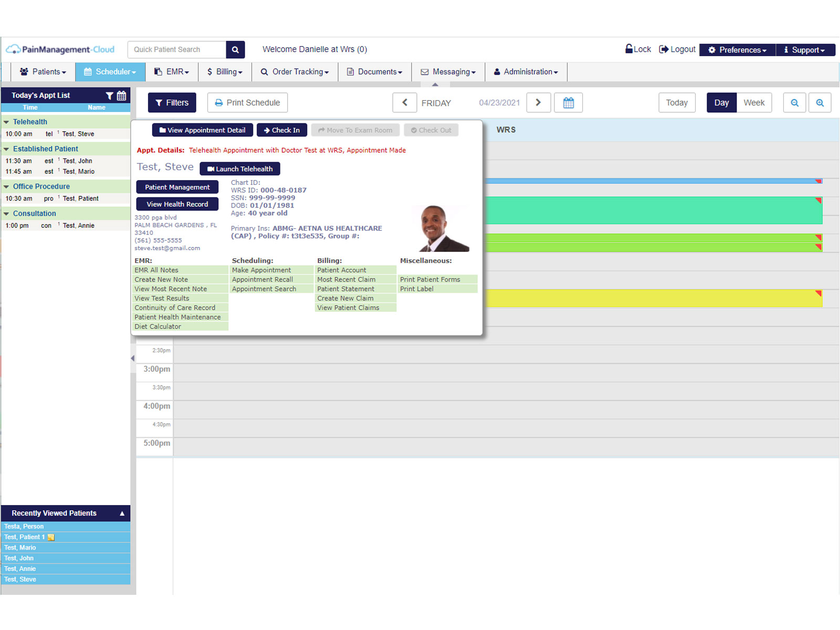Open Diet Calculator link
The width and height of the screenshot is (840, 630).
[157, 327]
